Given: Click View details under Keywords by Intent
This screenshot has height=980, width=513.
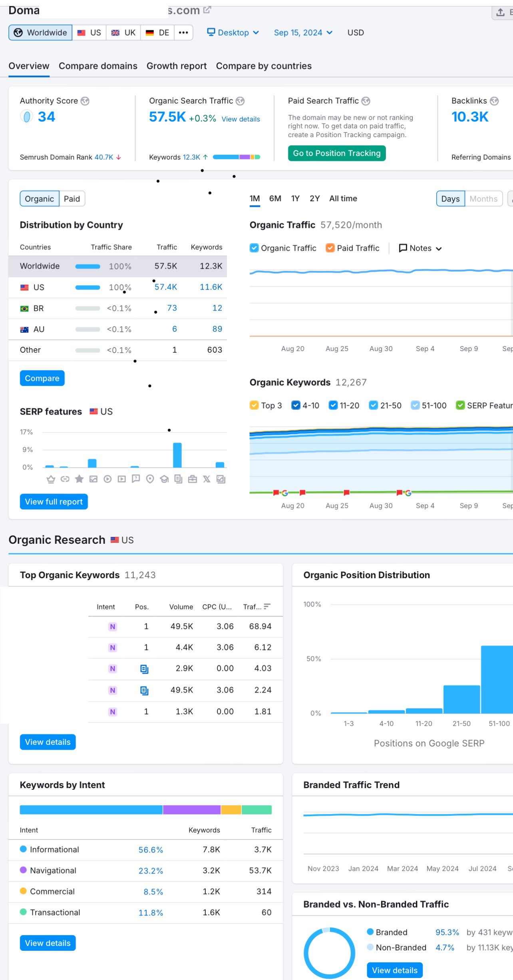Looking at the screenshot, I should click(48, 943).
